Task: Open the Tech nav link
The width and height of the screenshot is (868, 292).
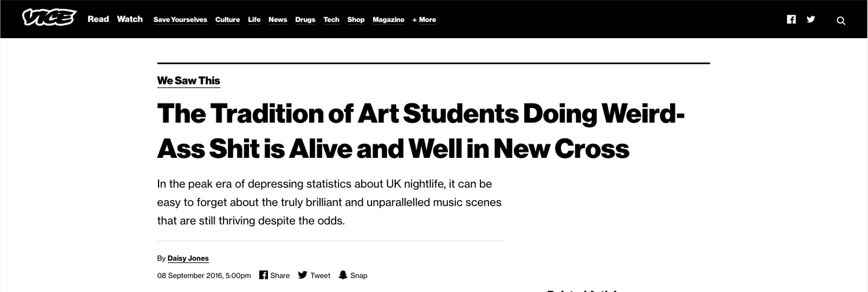Action: point(331,20)
